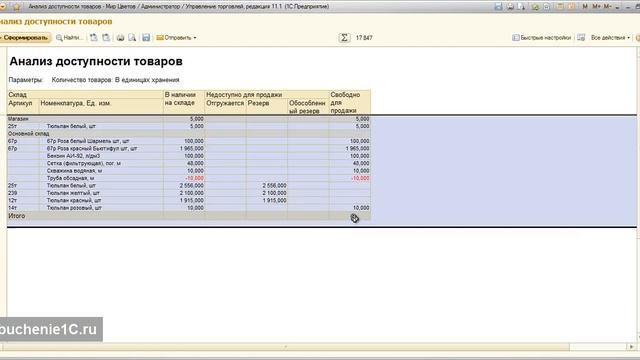Click the green link icon in title bar
640x360 pixels.
[x=535, y=7]
